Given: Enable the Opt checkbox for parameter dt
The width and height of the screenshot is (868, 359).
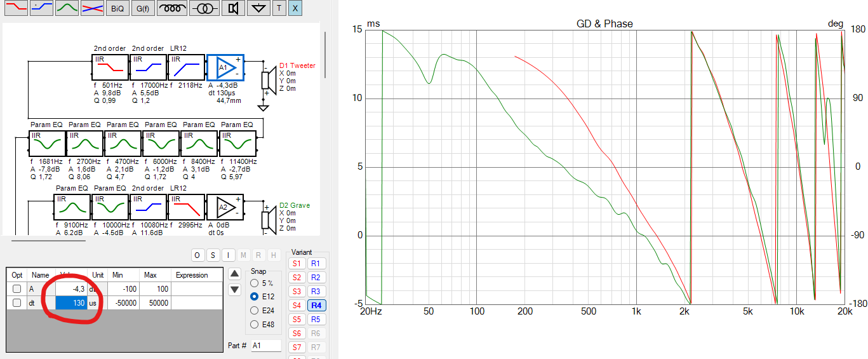Looking at the screenshot, I should coord(17,303).
